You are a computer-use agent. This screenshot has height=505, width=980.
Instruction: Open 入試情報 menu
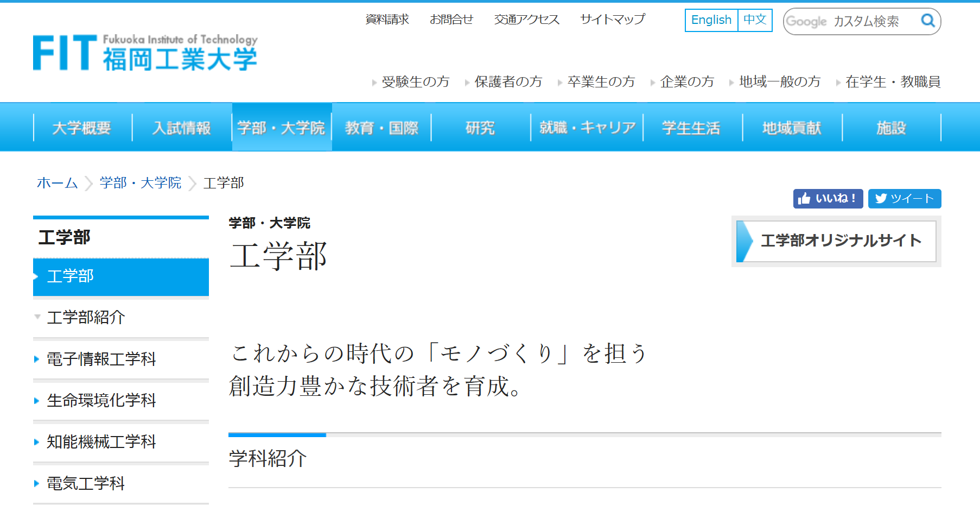pos(182,128)
